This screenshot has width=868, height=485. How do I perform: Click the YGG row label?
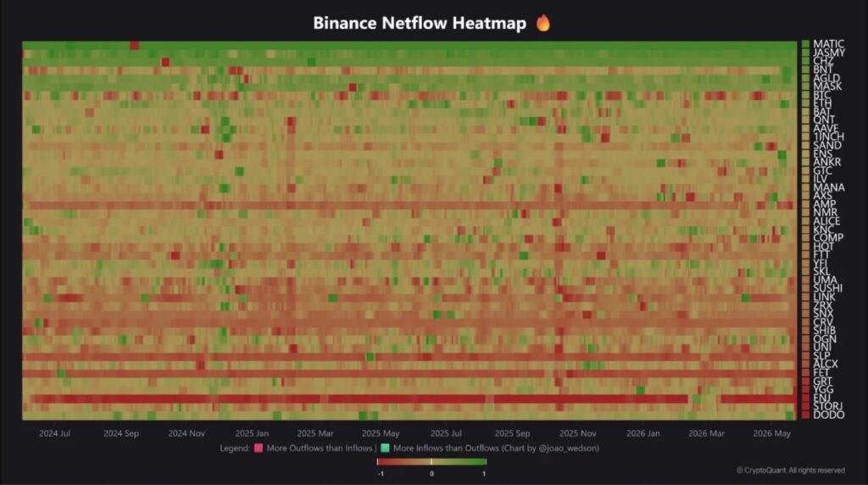point(823,389)
